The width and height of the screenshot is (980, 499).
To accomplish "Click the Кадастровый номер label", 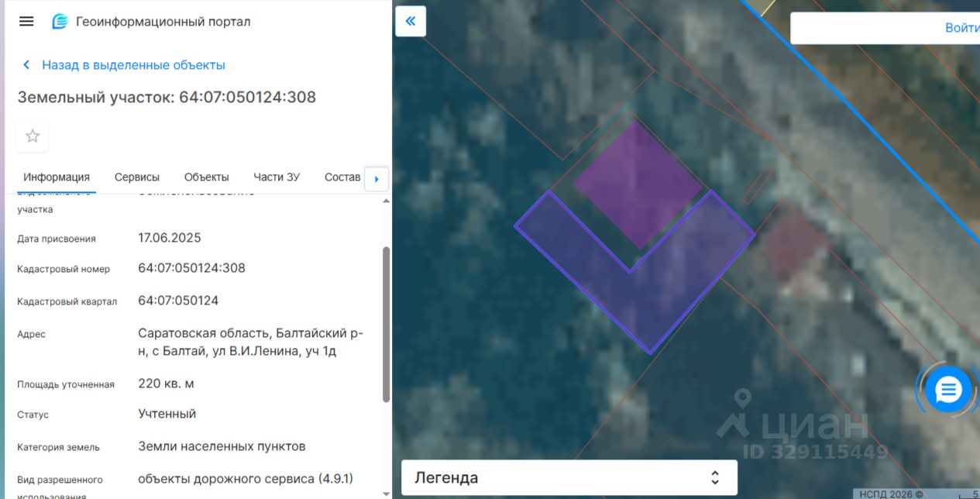I will [64, 269].
